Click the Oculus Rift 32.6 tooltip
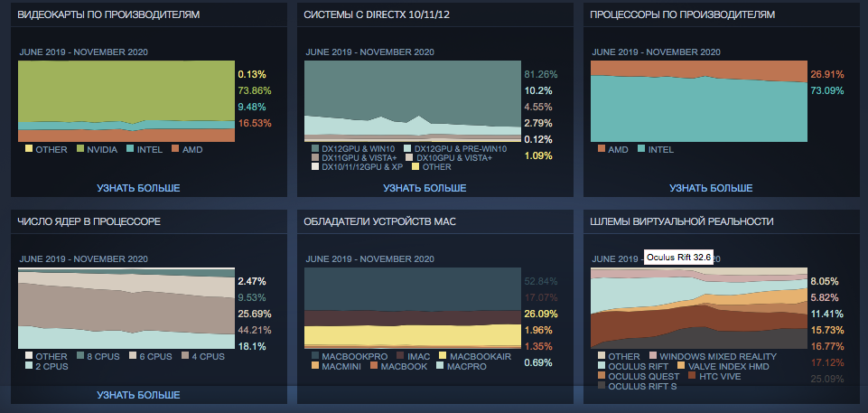 tap(678, 258)
